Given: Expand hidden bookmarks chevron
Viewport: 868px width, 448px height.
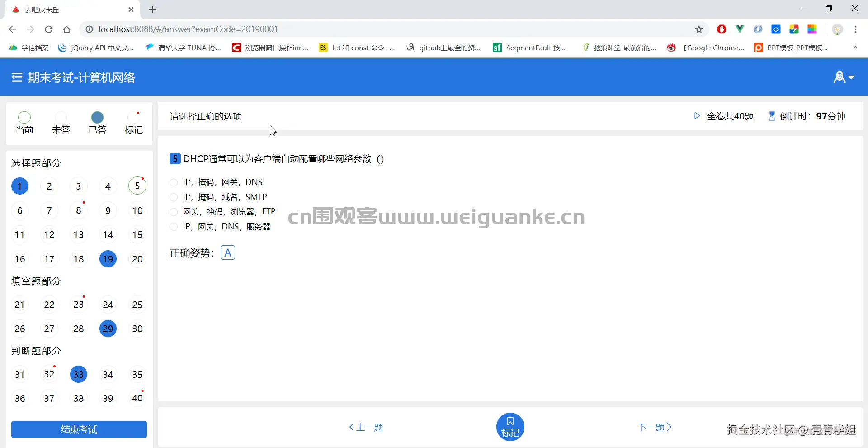Looking at the screenshot, I should [854, 47].
